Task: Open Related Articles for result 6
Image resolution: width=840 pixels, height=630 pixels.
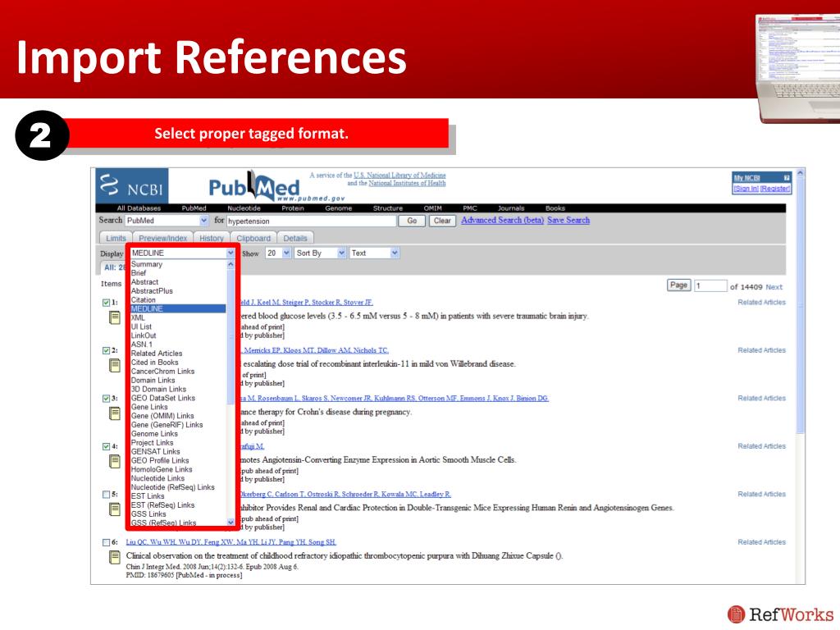Action: [x=761, y=542]
